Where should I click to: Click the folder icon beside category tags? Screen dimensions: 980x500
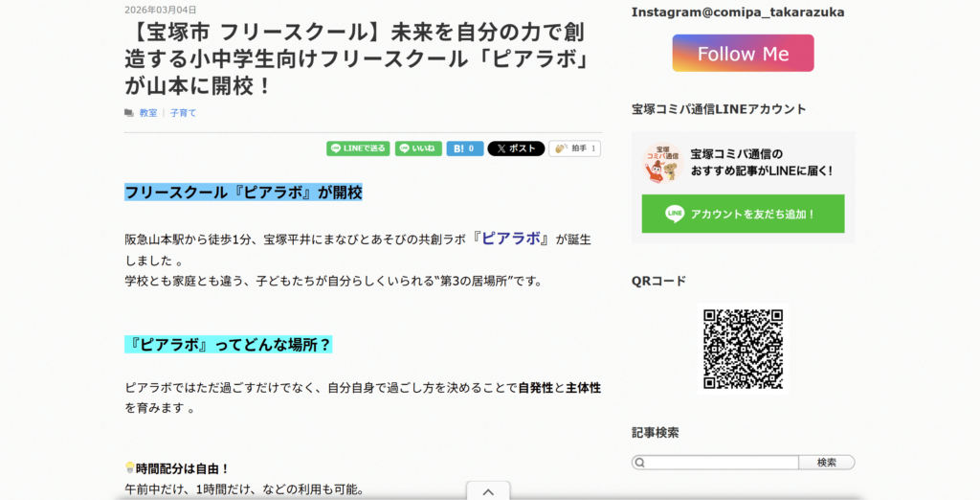pos(129,113)
